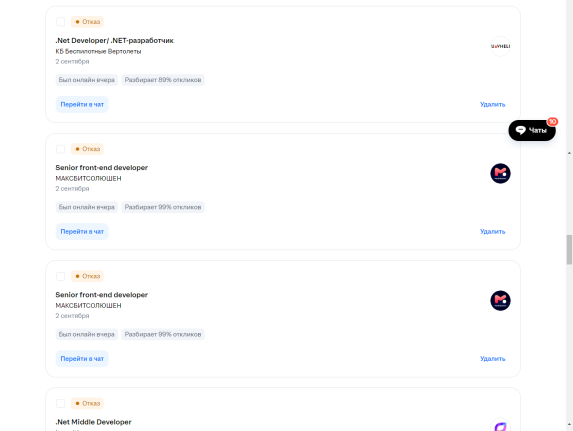
Task: Select the second Senior front-end developer checkbox
Action: click(x=61, y=276)
